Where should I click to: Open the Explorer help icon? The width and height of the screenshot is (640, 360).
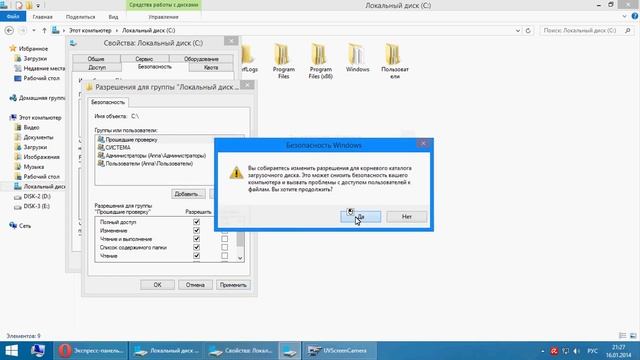coord(635,16)
